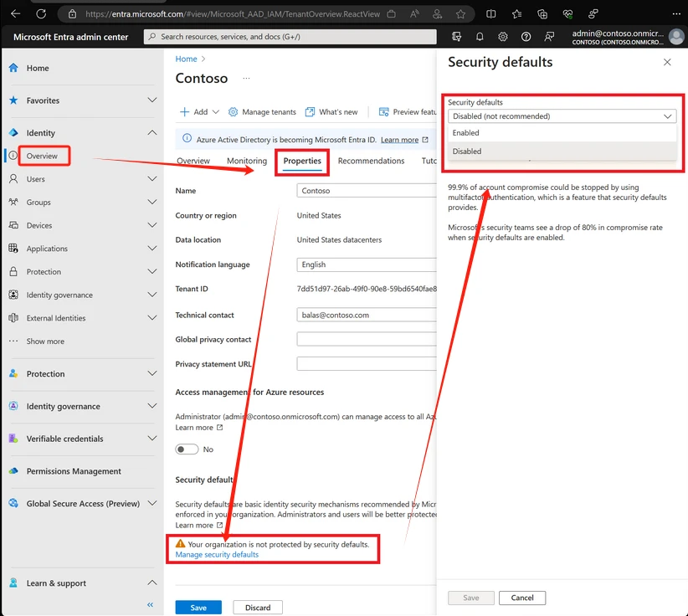The height and width of the screenshot is (616, 688).
Task: Expand Protection section with shield-user icon
Action: (x=151, y=373)
